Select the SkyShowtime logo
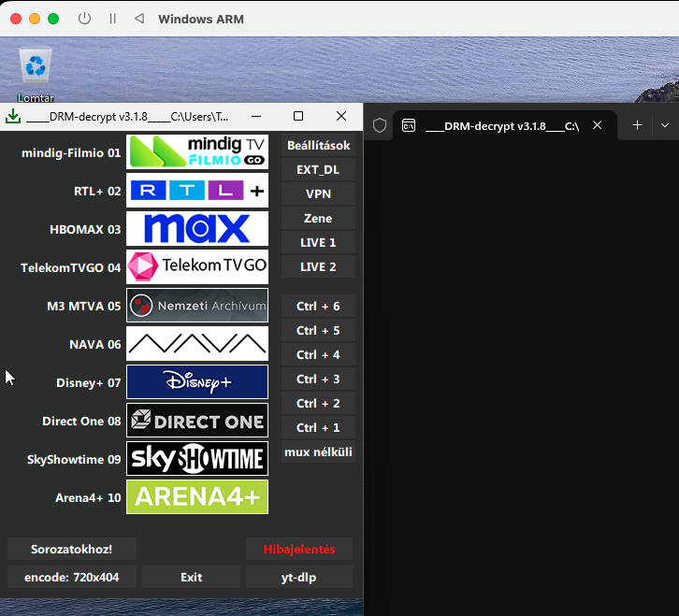Viewport: 679px width, 616px height. click(197, 458)
